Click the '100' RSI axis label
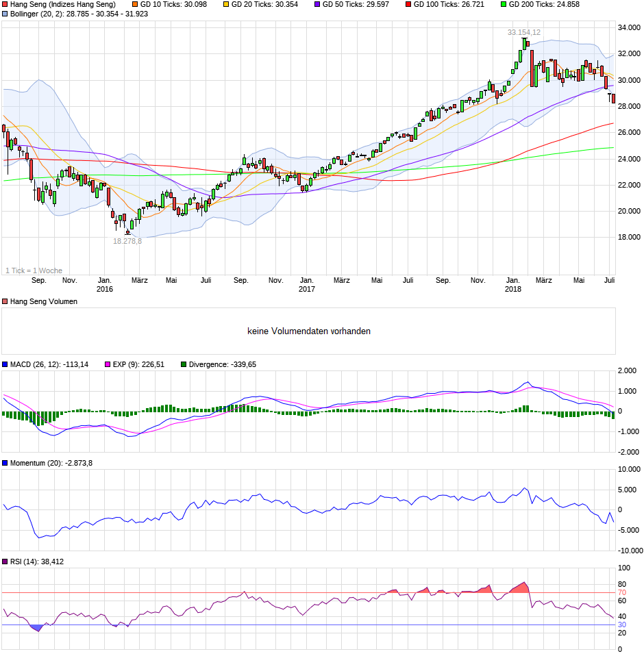 point(624,568)
